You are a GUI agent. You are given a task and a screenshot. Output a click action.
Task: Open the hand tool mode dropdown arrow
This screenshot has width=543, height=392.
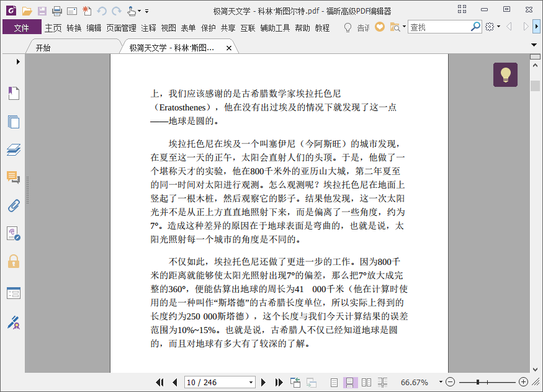pos(139,11)
